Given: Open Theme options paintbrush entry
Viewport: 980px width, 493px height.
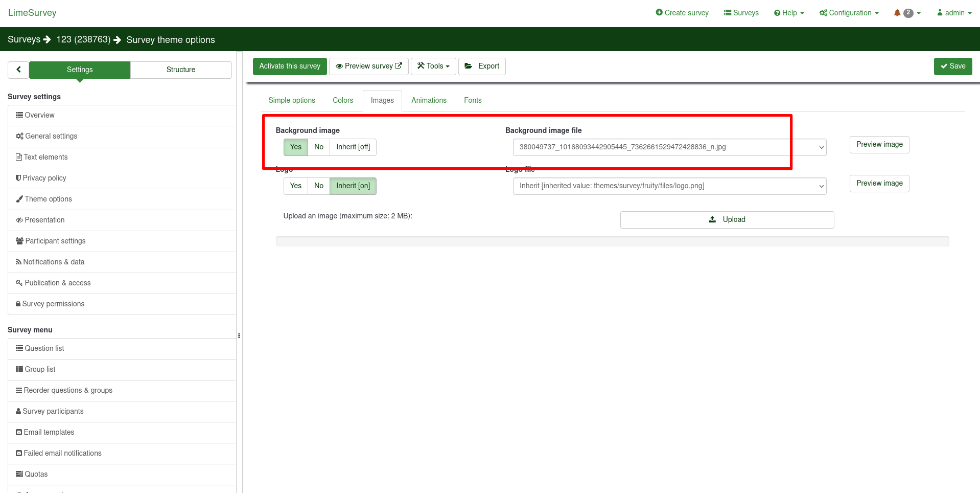Looking at the screenshot, I should (48, 199).
